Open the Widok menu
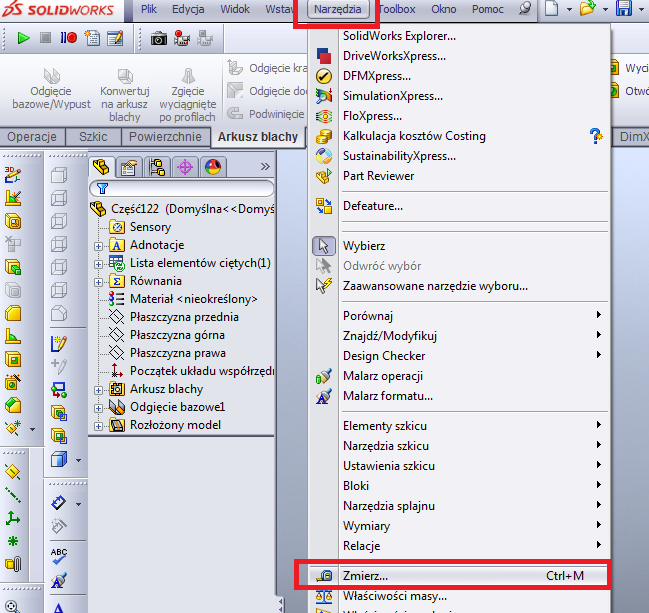The image size is (649, 613). click(235, 9)
